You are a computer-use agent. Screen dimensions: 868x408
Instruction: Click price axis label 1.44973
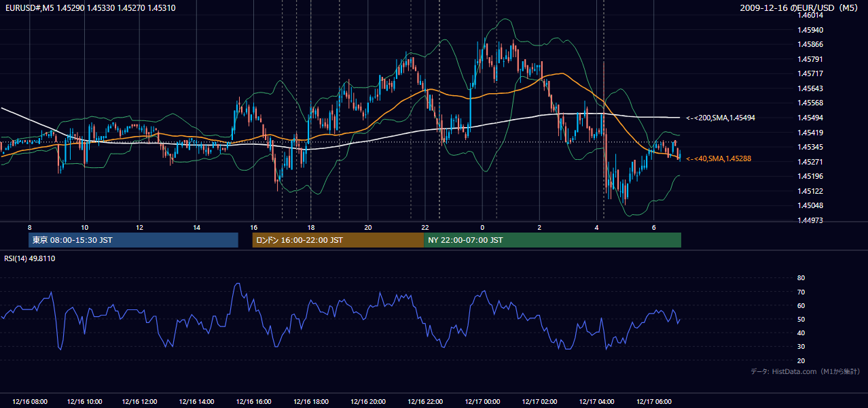click(x=810, y=220)
